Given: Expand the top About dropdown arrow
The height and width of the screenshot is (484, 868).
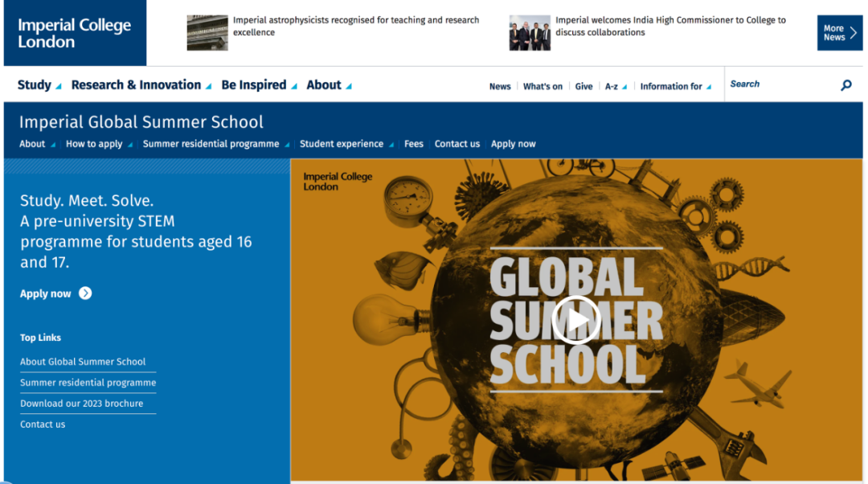Looking at the screenshot, I should tap(349, 86).
